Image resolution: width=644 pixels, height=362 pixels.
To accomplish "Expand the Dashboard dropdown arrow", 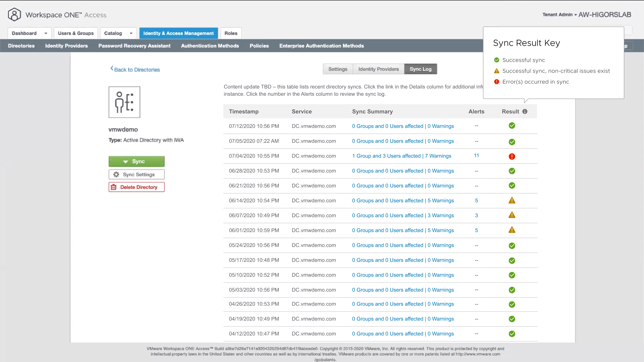I will [x=46, y=33].
